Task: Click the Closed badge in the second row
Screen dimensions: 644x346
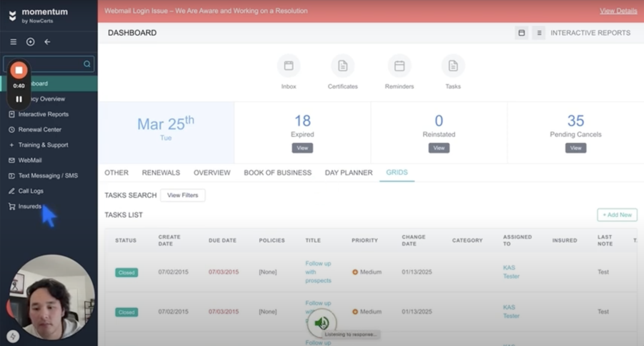Action: tap(126, 312)
